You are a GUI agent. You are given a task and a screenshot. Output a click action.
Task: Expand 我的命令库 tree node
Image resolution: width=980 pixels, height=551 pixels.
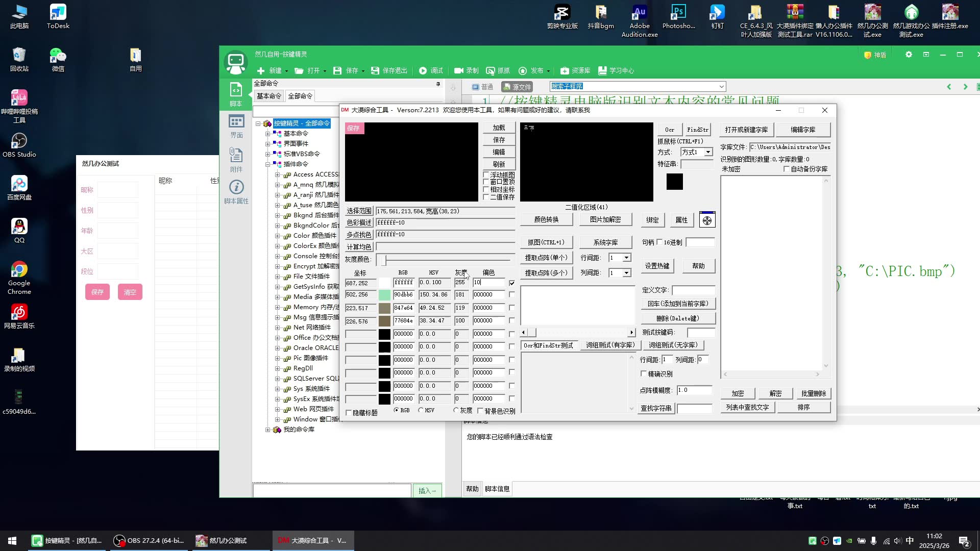[267, 430]
